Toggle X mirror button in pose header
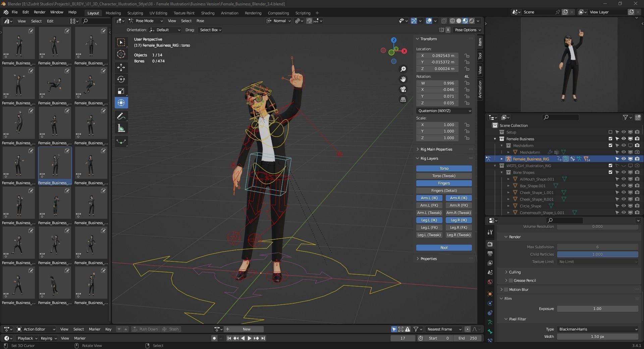 [x=448, y=30]
